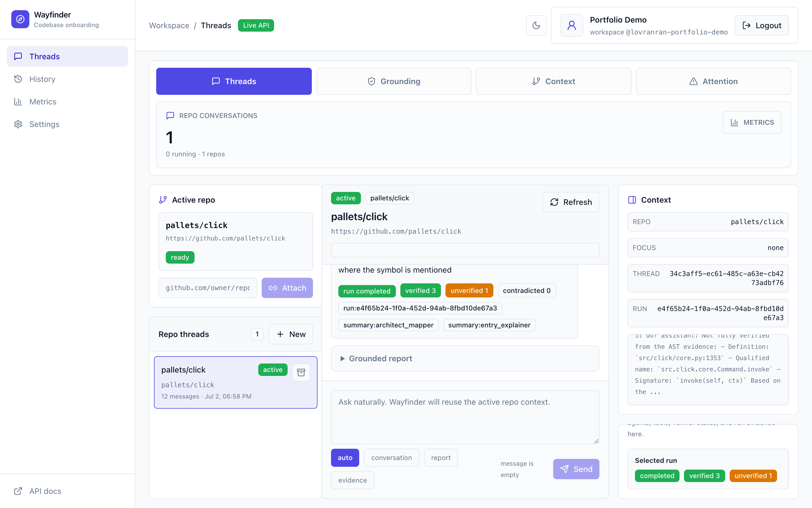Archive the pallets/click thread
Image resolution: width=812 pixels, height=508 pixels.
(301, 372)
